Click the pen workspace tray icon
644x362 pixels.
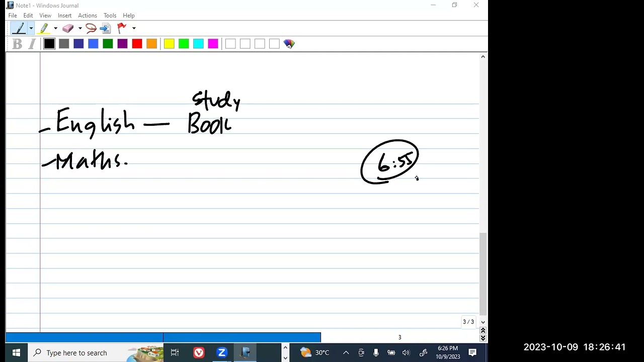coord(423,353)
